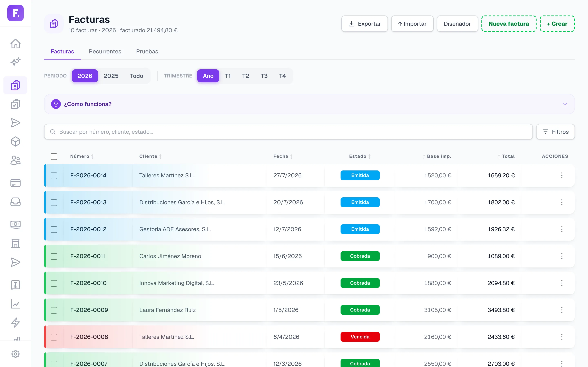Select the T2 trimester filter
Image resolution: width=588 pixels, height=367 pixels.
tap(246, 76)
